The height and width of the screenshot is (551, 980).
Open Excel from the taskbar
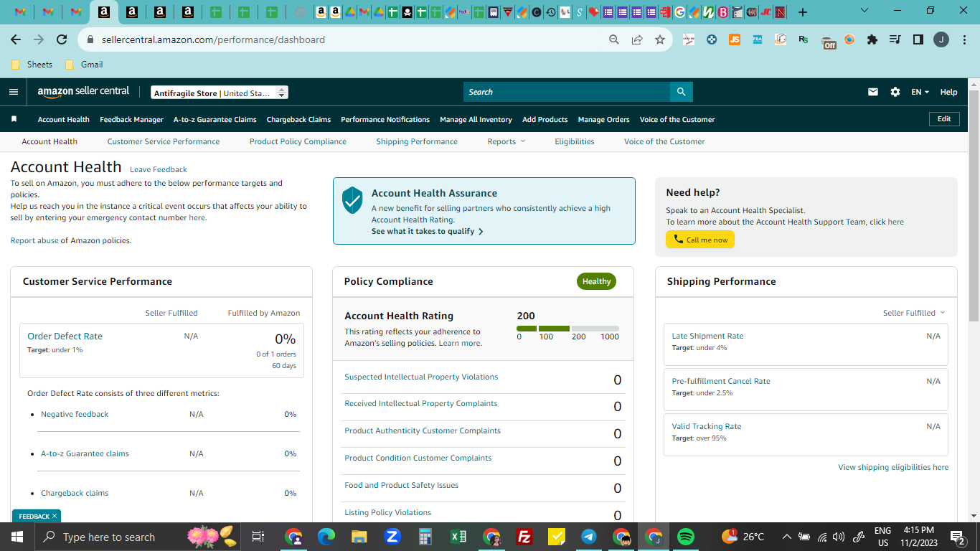[458, 537]
